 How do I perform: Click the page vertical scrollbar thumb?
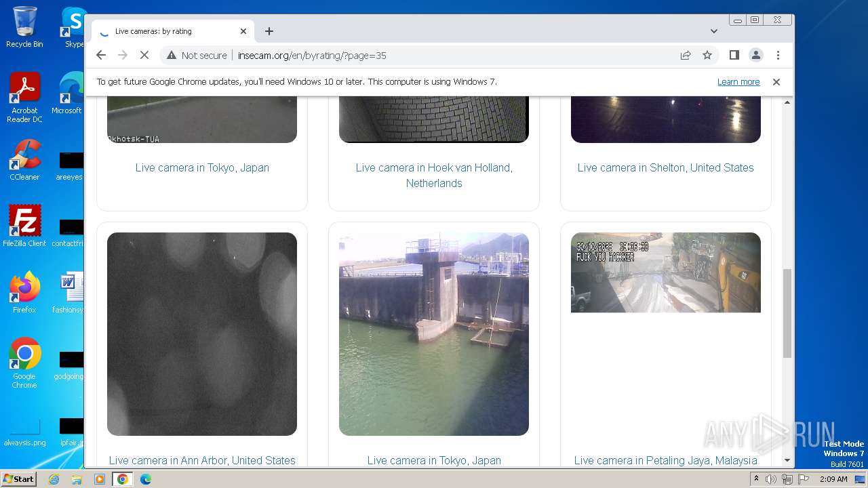tap(787, 313)
